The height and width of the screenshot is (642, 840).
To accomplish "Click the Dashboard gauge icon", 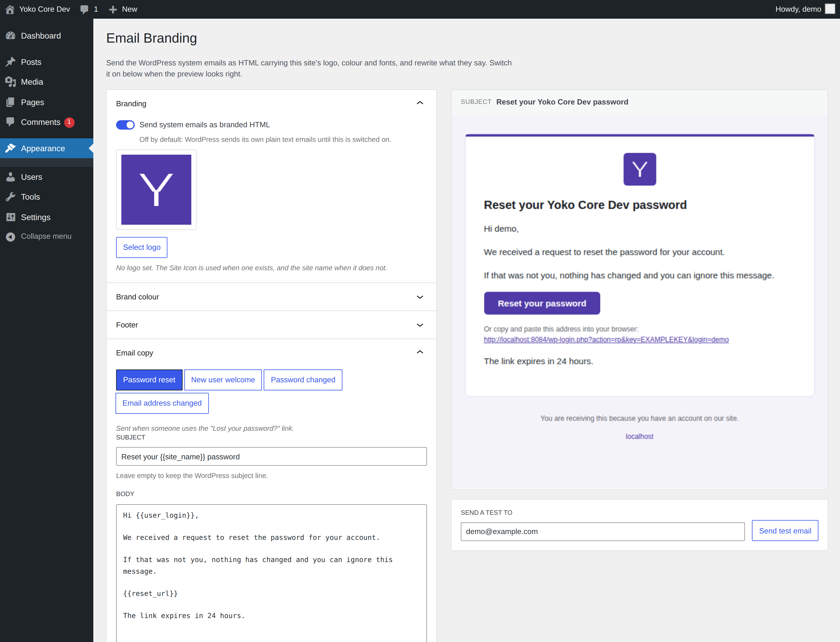I will 11,36.
